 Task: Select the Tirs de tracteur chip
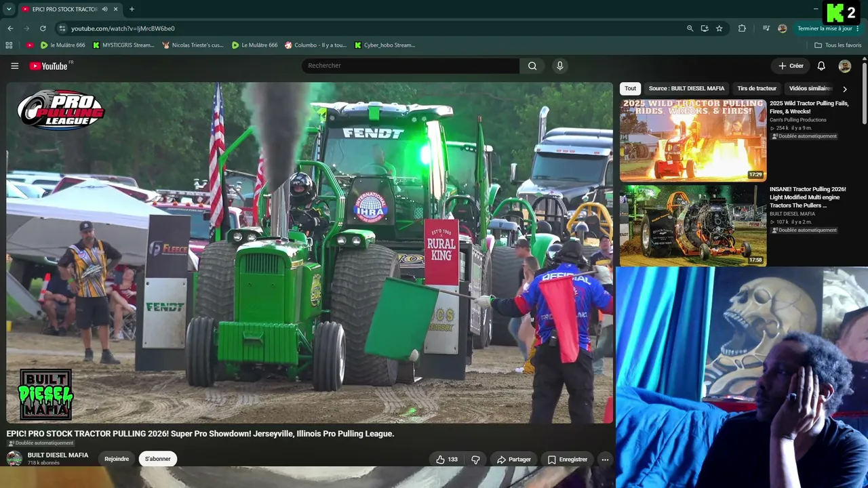pyautogui.click(x=757, y=89)
